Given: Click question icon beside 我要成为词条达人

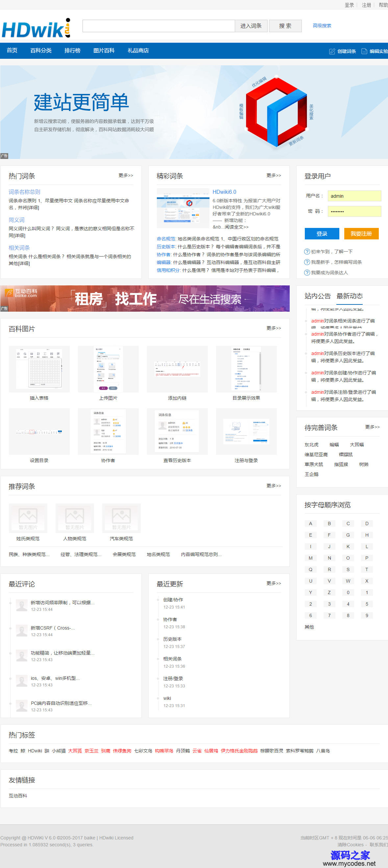Looking at the screenshot, I should 307,272.
